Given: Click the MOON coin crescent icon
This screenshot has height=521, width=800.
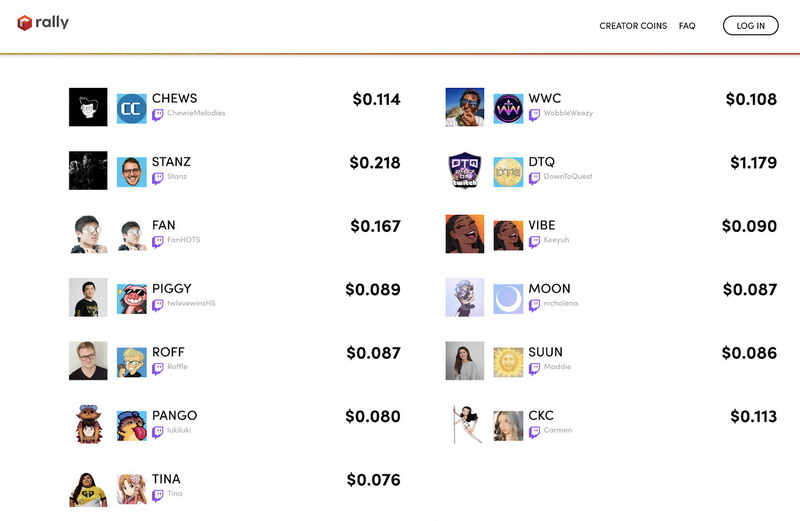Looking at the screenshot, I should (508, 298).
